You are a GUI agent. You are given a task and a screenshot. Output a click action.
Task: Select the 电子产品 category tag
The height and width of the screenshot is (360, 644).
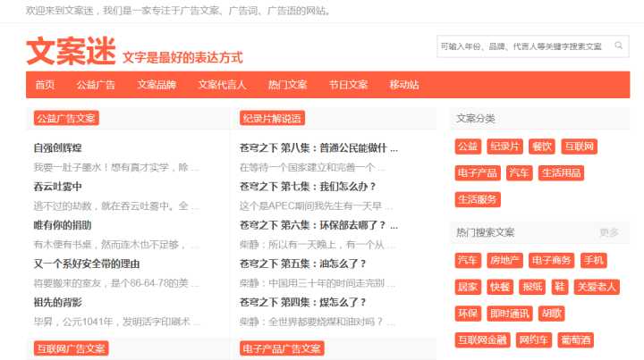478,173
